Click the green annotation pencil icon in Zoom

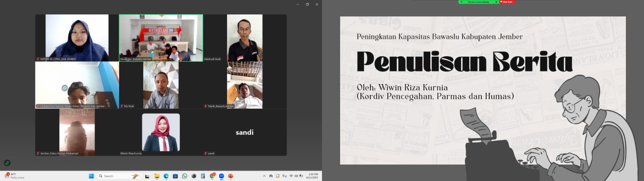click(x=7, y=163)
